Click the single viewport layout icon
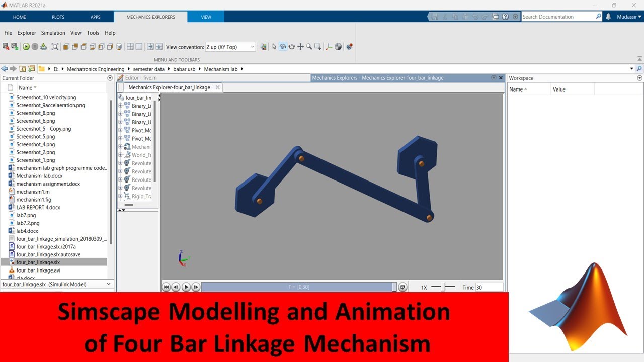The image size is (644, 362). [x=139, y=47]
